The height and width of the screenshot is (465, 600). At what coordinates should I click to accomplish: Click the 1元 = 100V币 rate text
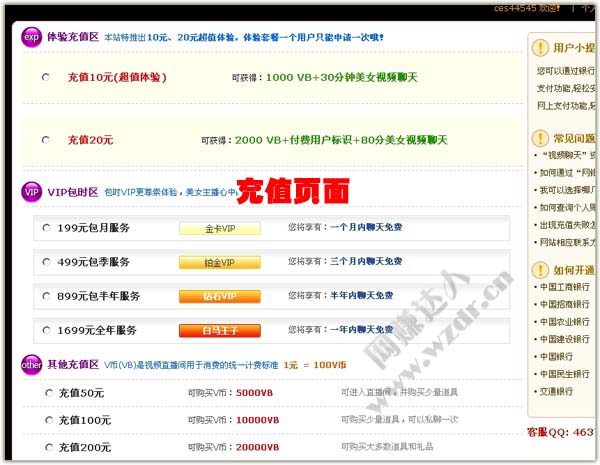tap(315, 365)
